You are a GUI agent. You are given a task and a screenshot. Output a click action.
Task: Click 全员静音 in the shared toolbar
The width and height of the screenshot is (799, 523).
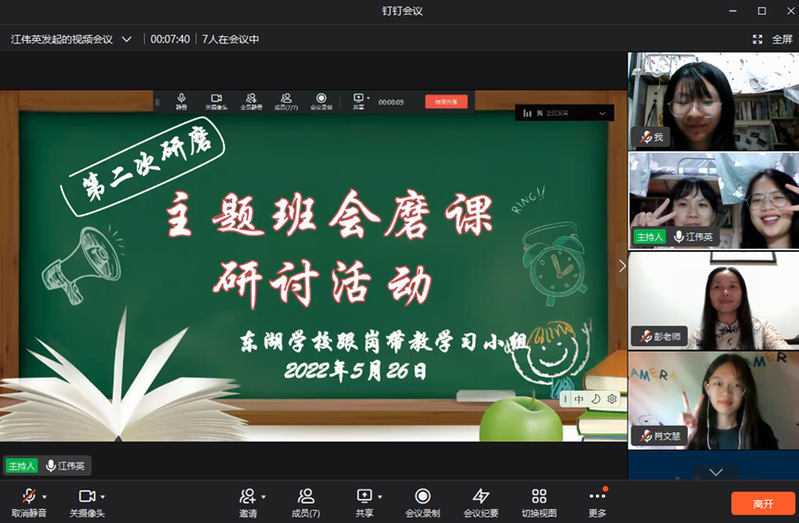(250, 101)
